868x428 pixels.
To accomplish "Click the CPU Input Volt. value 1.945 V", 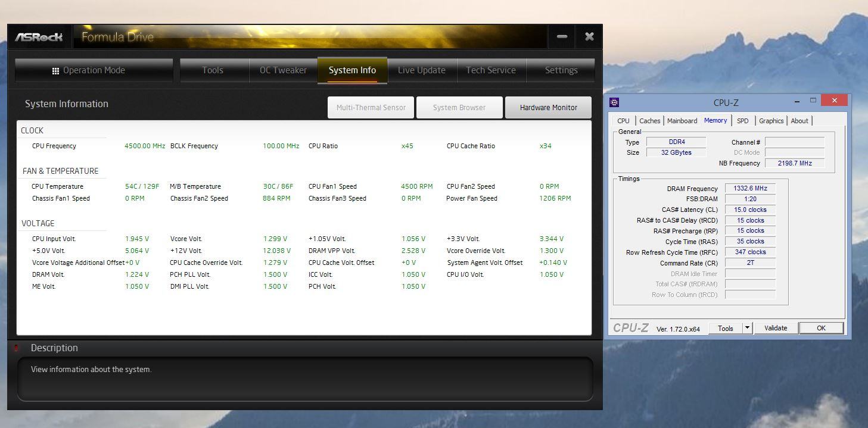I will [137, 239].
